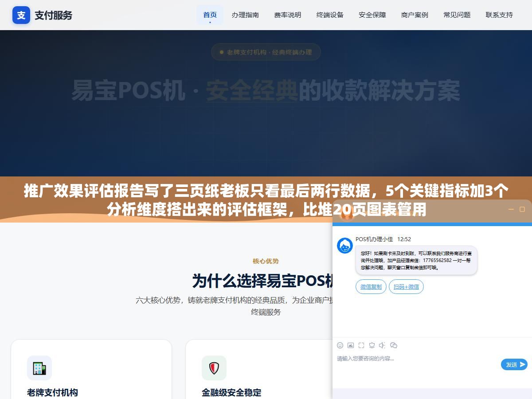Screen dimensions: 532x399
Task: Open 常见问题 navigation item
Action: tap(457, 15)
